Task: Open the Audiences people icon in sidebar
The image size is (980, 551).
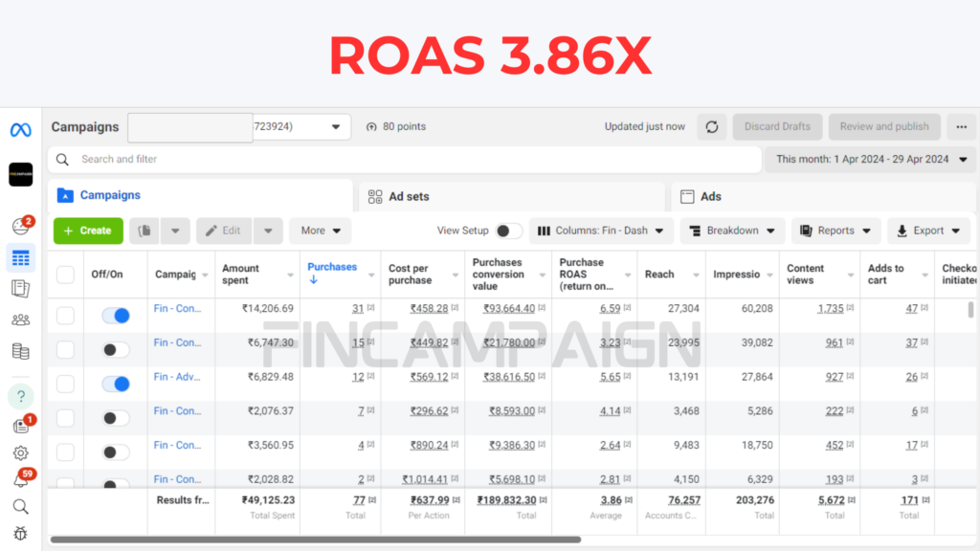Action: pos(21,320)
